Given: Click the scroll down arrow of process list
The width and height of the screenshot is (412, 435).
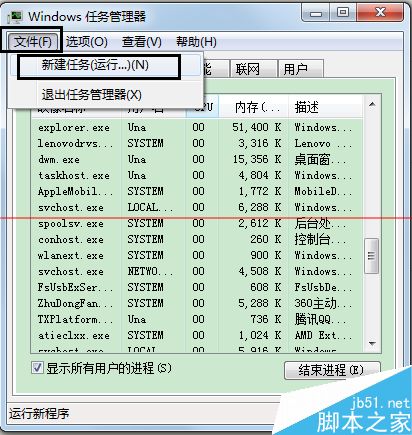Looking at the screenshot, I should (x=372, y=343).
